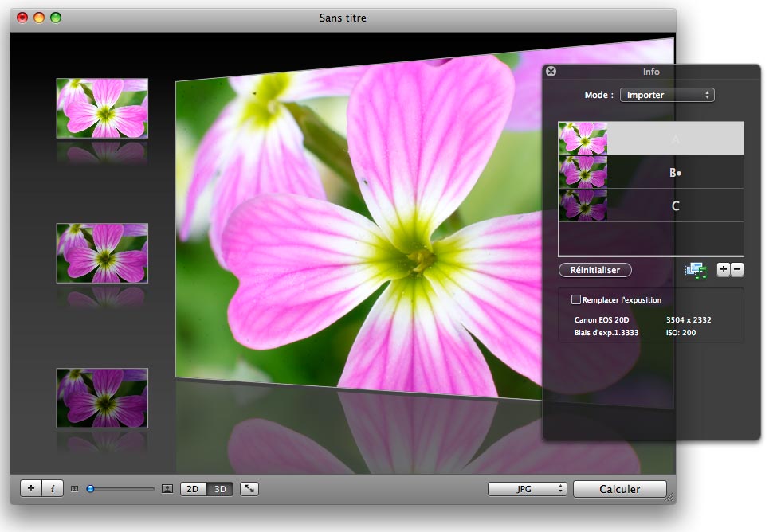Click the small thumbnail size icon

74,489
